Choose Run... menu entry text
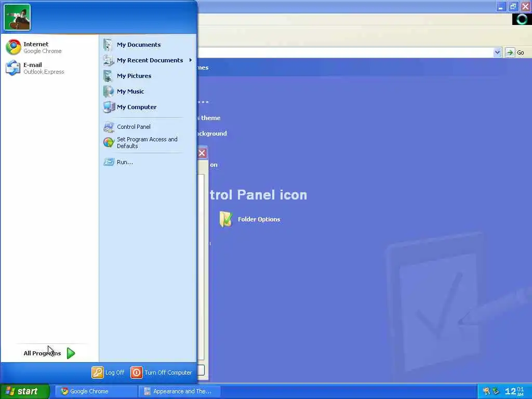532x399 pixels. point(125,162)
